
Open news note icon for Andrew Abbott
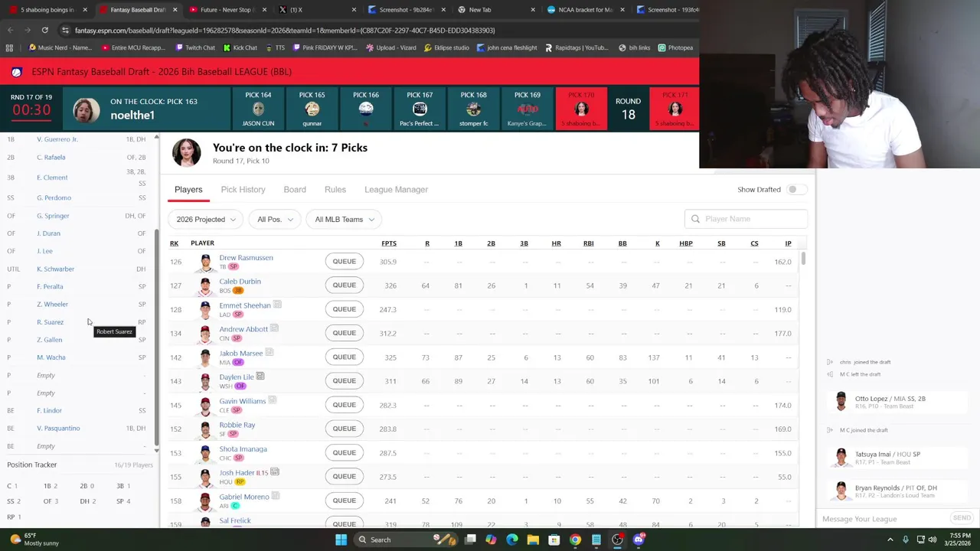click(274, 328)
